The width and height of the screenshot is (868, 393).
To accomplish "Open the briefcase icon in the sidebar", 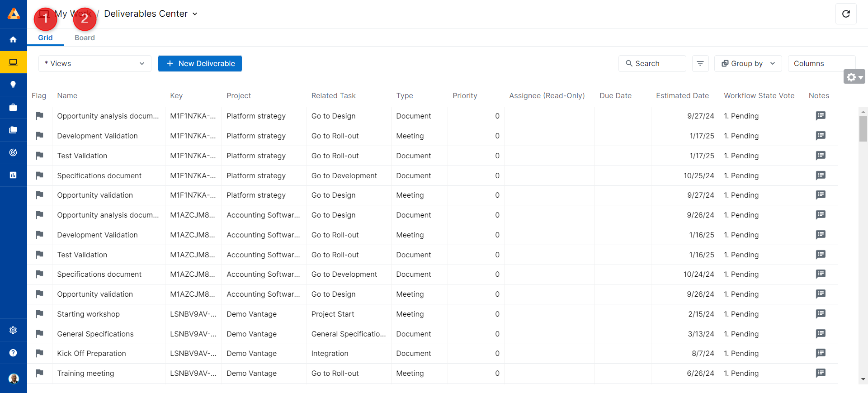I will pyautogui.click(x=13, y=107).
